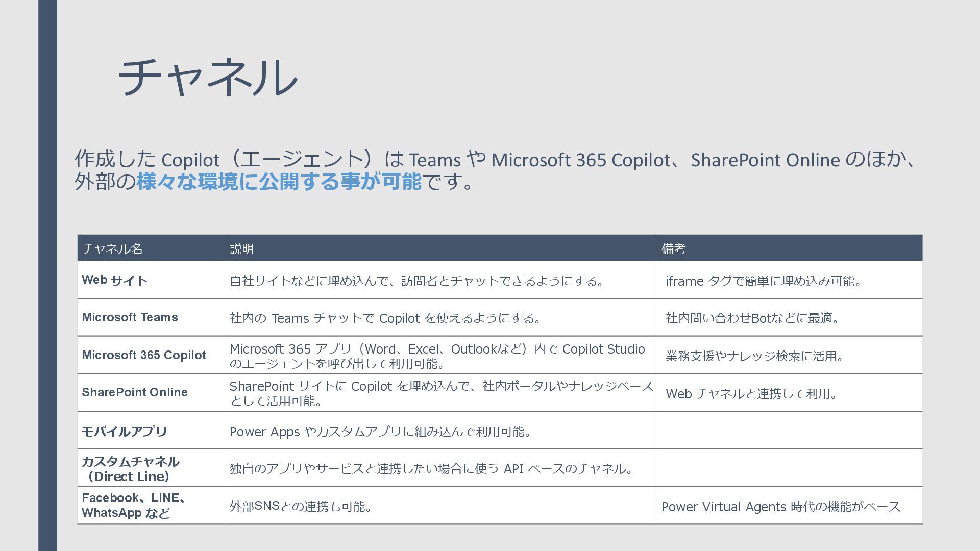Click the slide title チャネル

click(208, 77)
